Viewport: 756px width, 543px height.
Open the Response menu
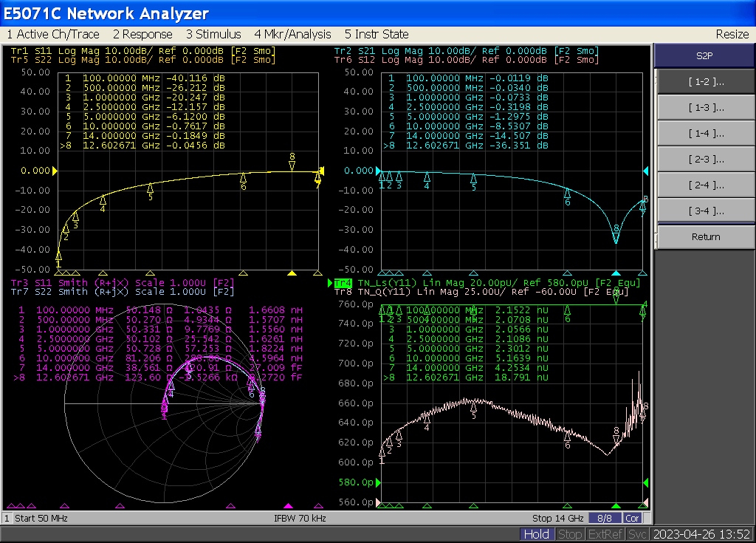[142, 34]
